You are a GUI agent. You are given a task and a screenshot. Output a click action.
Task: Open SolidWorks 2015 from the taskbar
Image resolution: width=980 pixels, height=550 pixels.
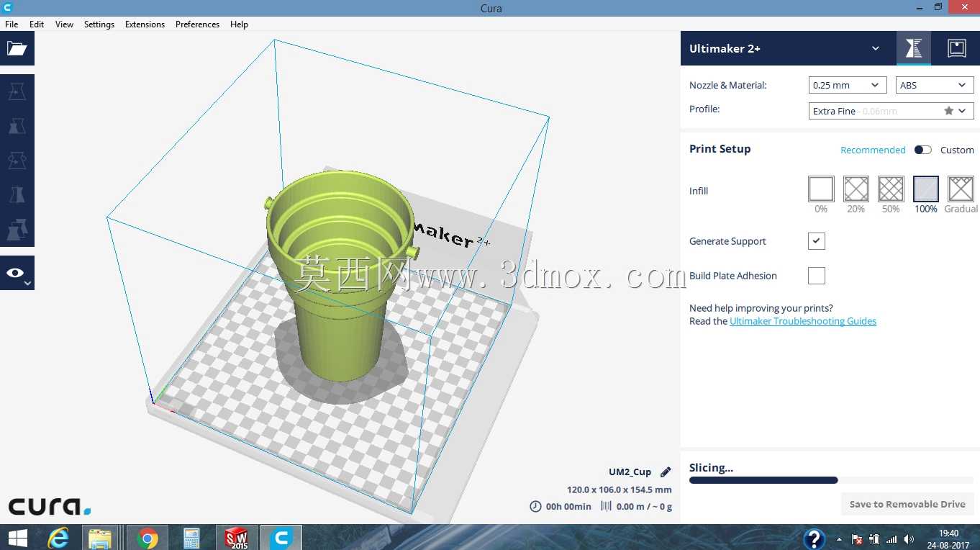pyautogui.click(x=237, y=538)
